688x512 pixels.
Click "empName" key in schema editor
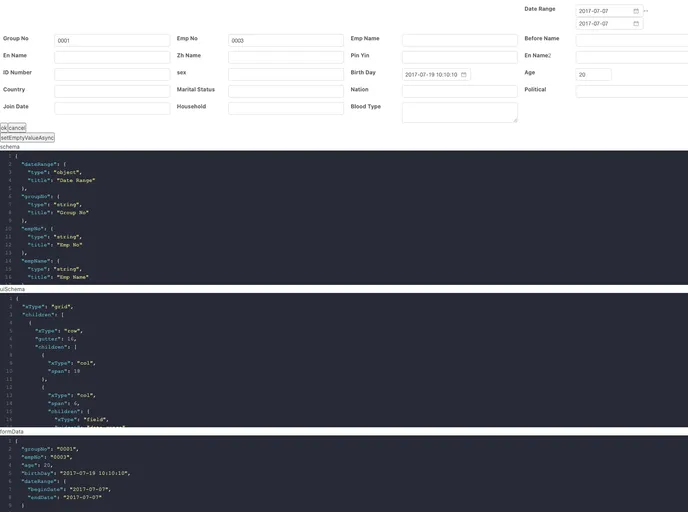point(37,261)
